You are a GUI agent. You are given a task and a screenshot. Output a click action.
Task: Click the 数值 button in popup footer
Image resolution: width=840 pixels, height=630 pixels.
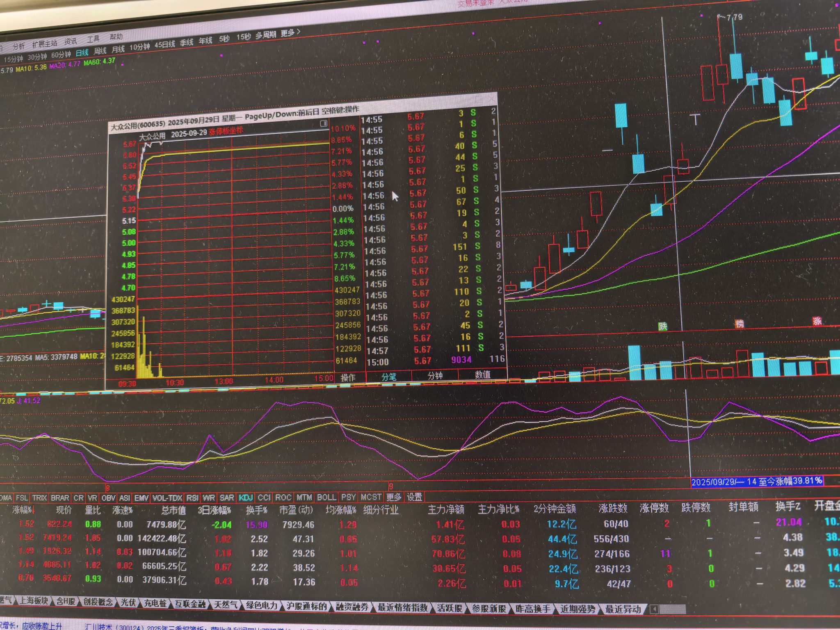pos(482,374)
